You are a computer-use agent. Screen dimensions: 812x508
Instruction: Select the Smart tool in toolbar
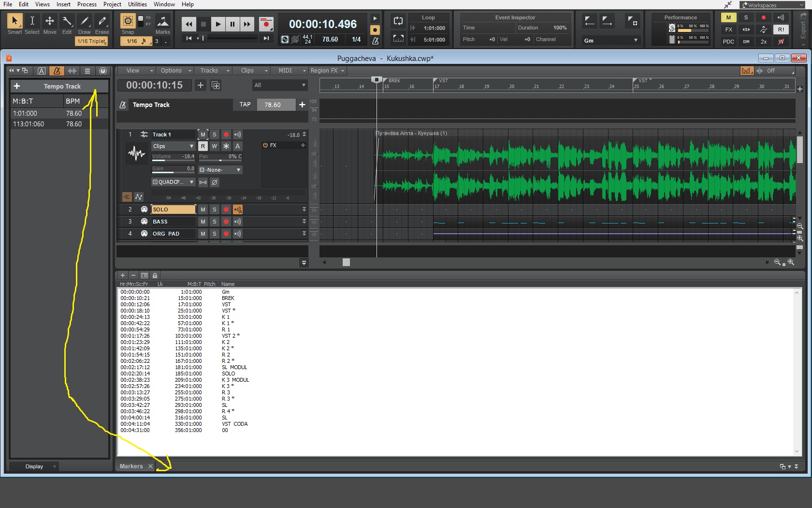coord(14,21)
